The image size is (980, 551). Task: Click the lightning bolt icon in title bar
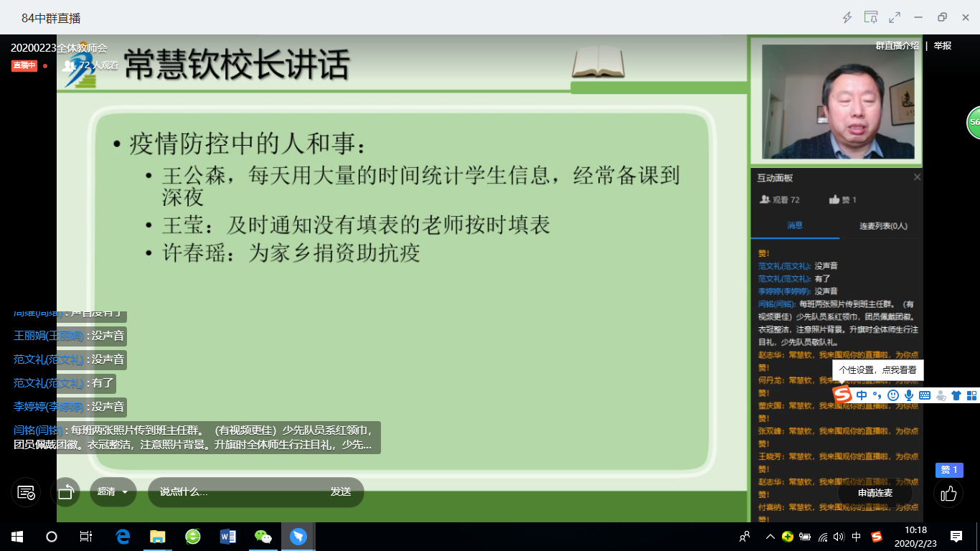click(847, 17)
